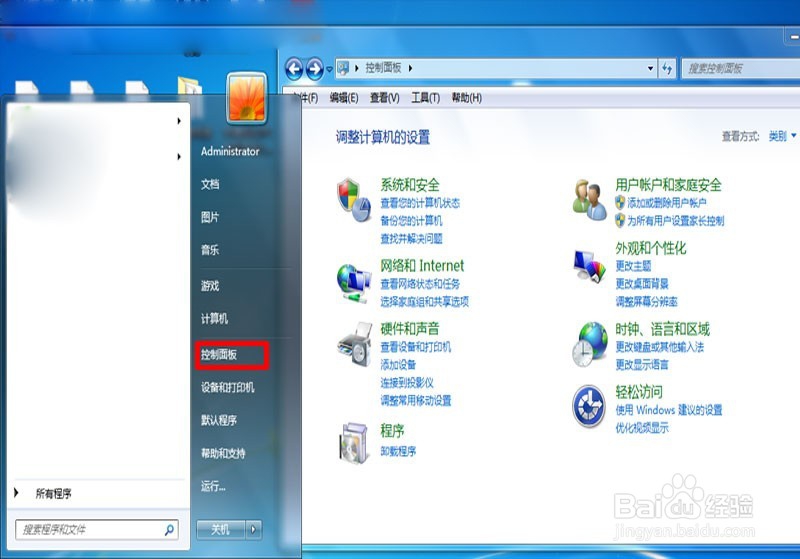
Task: Click the 添加或删除用户帐户 link
Action: 666,203
